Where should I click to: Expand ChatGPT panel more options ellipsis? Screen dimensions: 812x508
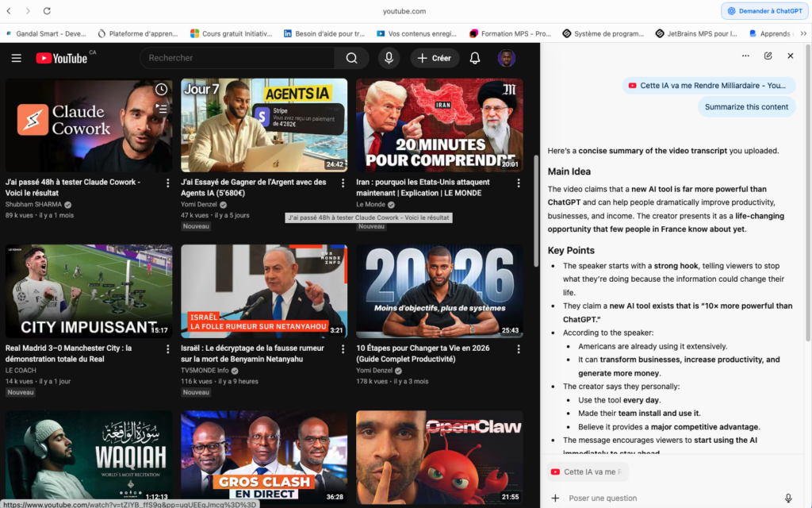(745, 56)
